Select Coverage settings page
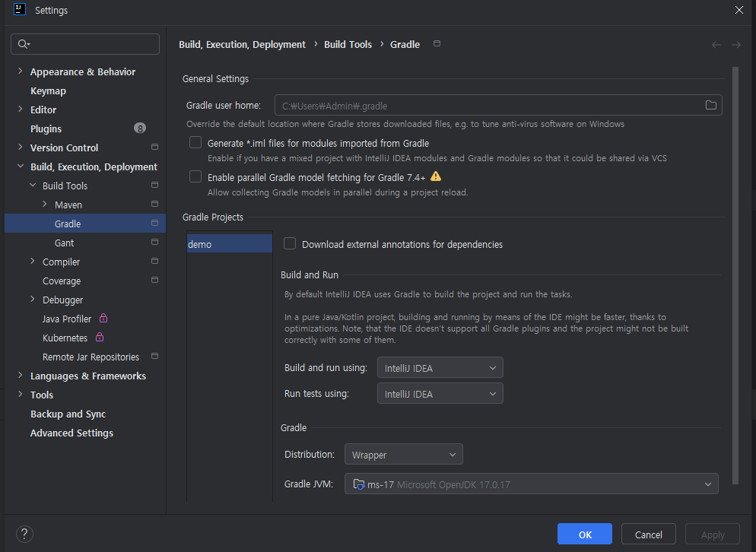756x552 pixels. [62, 281]
